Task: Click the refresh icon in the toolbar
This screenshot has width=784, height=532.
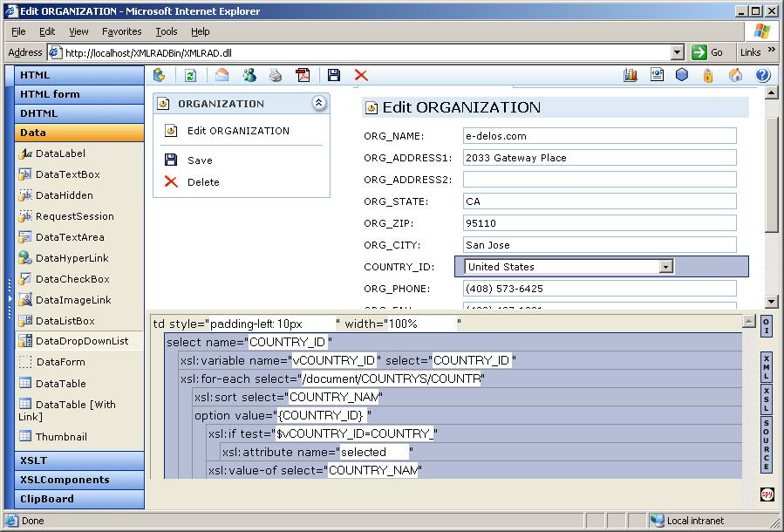Action: (190, 76)
